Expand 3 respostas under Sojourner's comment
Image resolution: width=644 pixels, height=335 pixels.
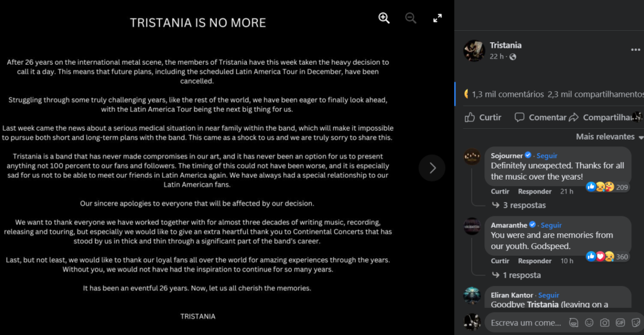(x=524, y=206)
